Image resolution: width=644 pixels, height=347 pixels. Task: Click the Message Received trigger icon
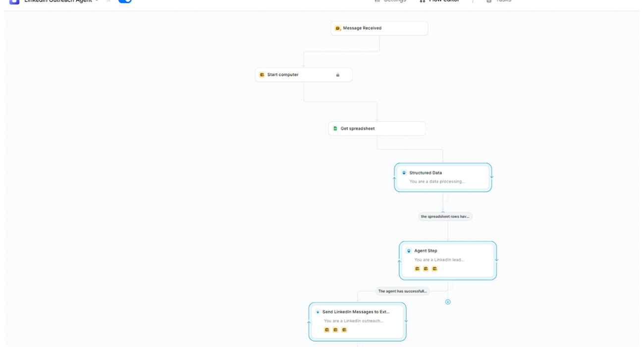[x=338, y=28]
